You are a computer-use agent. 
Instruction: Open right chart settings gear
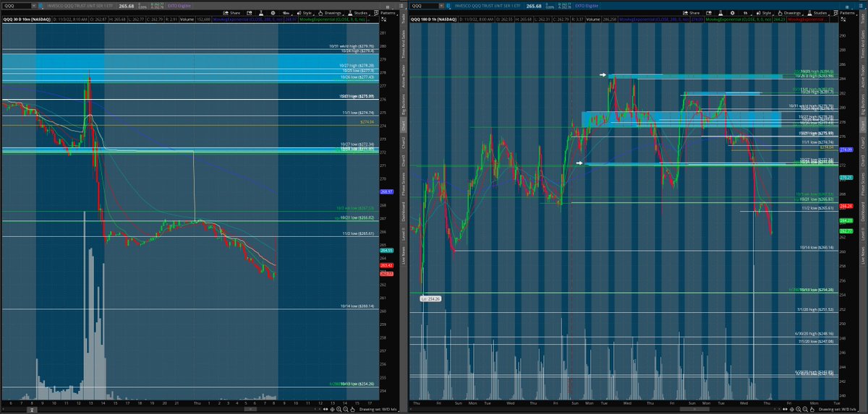[733, 13]
